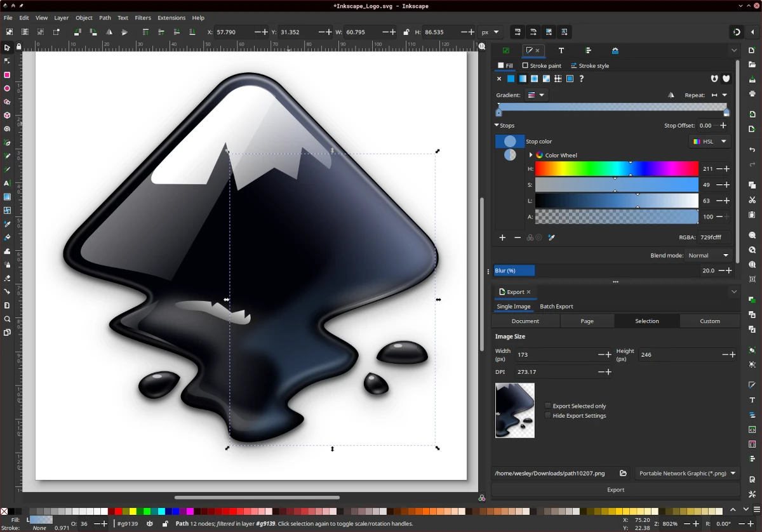Open the Portable Network Graphic format dropdown
The height and width of the screenshot is (532, 762).
pos(688,473)
